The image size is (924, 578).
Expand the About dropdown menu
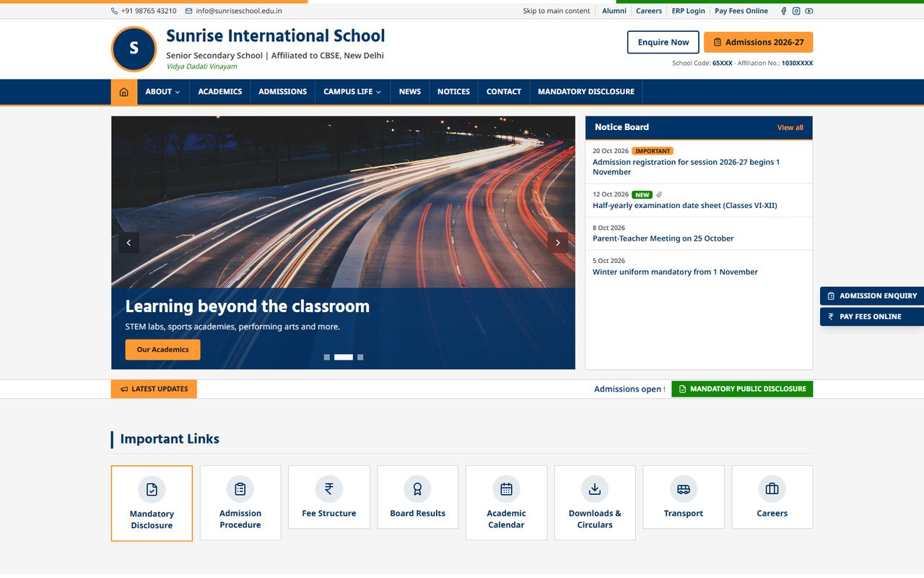point(163,92)
